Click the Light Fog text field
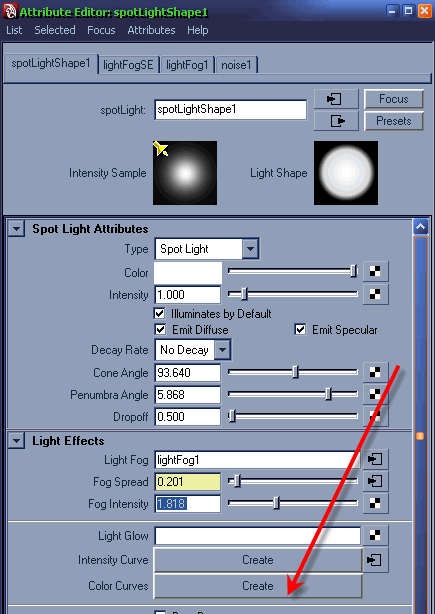The height and width of the screenshot is (614, 435). (258, 459)
